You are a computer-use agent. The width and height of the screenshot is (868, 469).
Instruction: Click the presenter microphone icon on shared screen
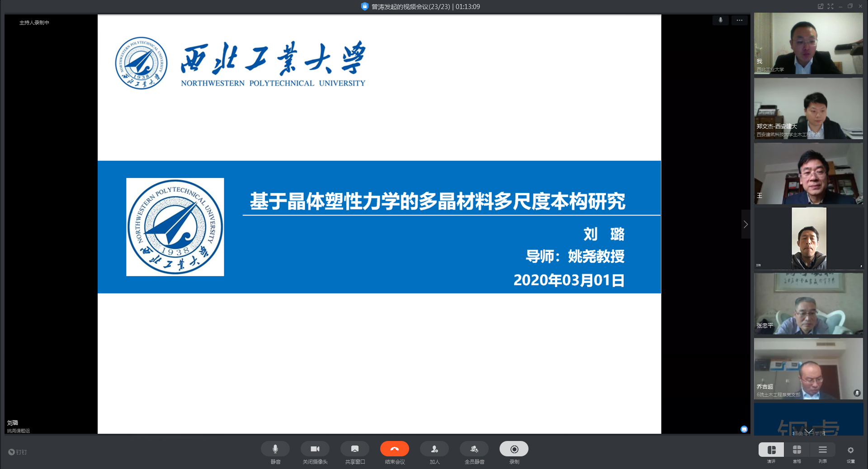coord(720,20)
